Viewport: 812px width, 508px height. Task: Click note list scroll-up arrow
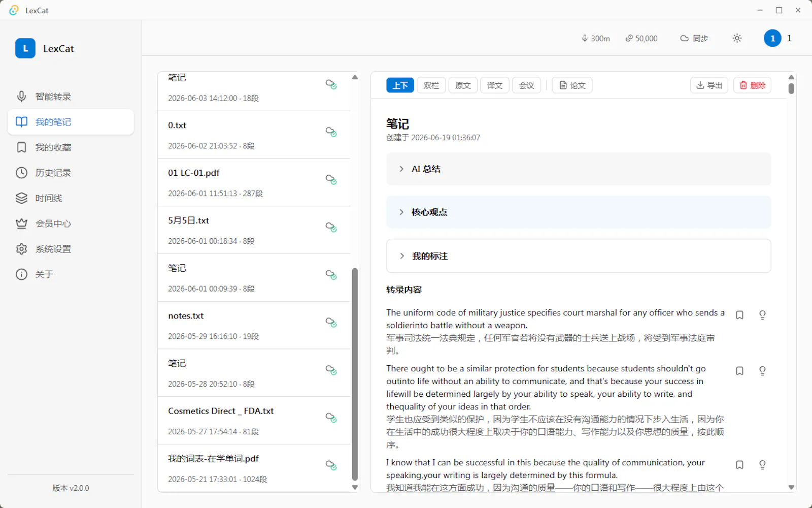tap(355, 77)
